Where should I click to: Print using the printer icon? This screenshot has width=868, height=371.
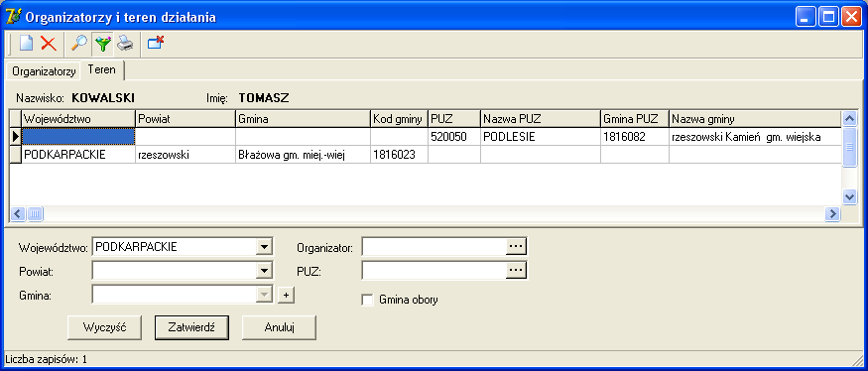(x=125, y=44)
